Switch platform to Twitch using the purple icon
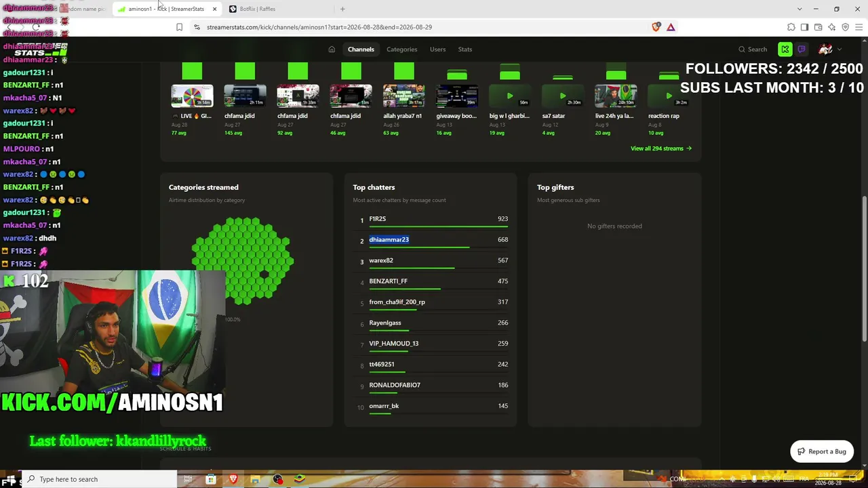 (802, 49)
